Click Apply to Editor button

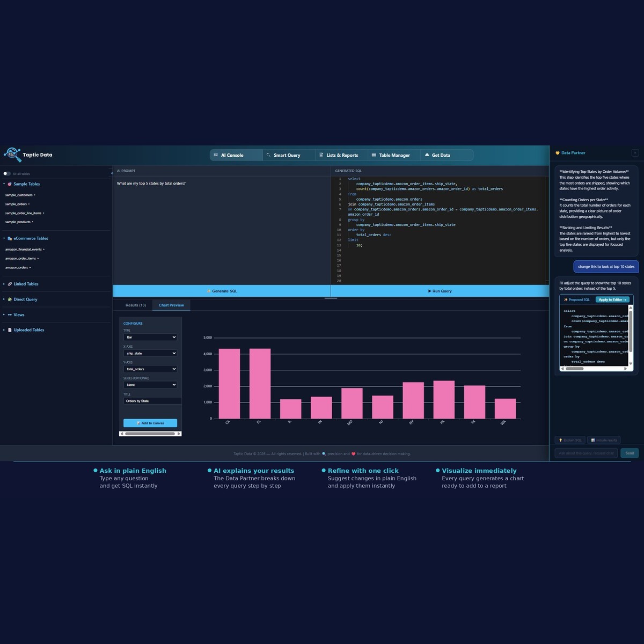(x=612, y=299)
